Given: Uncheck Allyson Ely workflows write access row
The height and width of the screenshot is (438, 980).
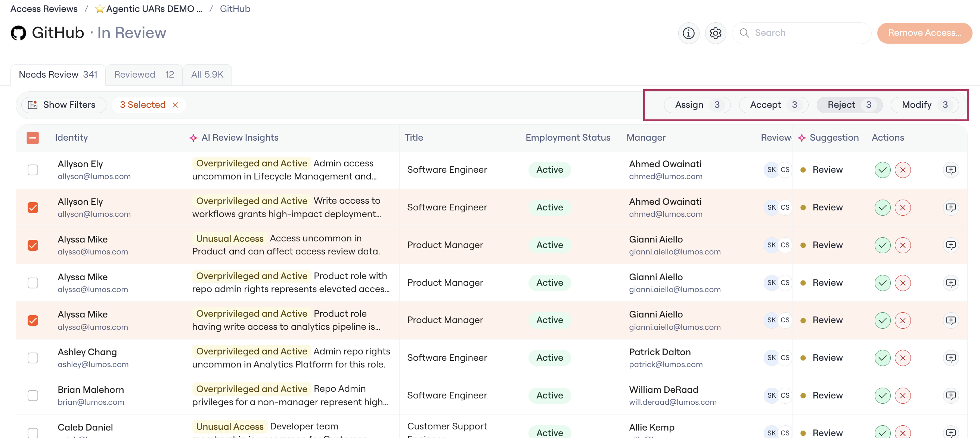Looking at the screenshot, I should point(33,207).
